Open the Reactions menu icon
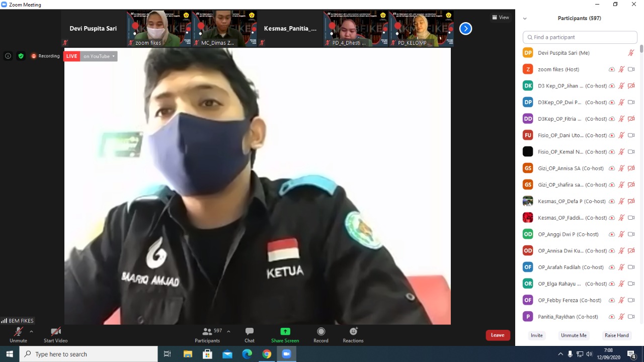 [353, 332]
